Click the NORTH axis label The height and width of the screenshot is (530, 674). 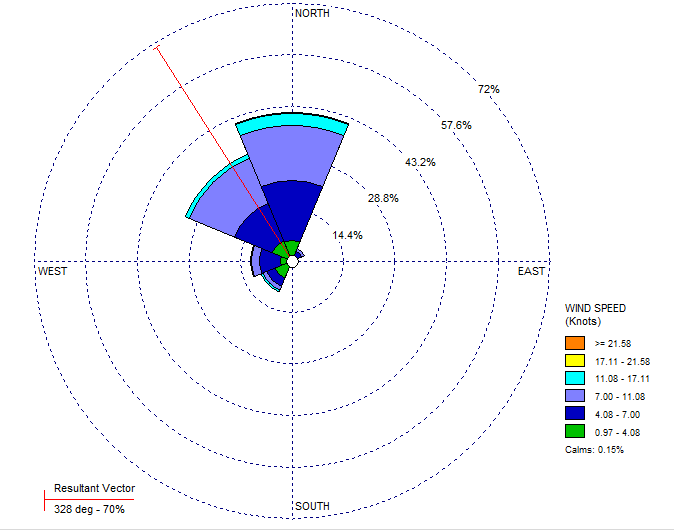point(312,13)
